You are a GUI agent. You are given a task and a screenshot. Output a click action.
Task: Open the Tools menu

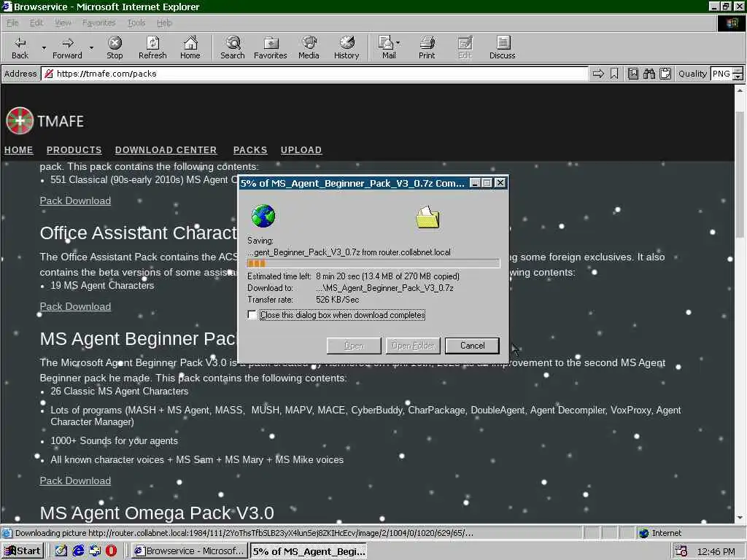[x=136, y=23]
